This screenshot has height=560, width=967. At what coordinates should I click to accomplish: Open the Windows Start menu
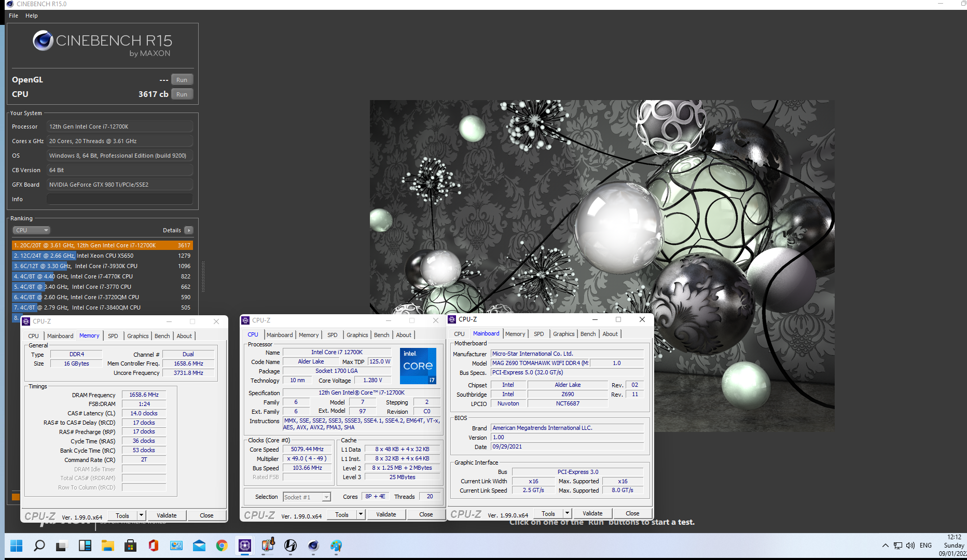16,545
